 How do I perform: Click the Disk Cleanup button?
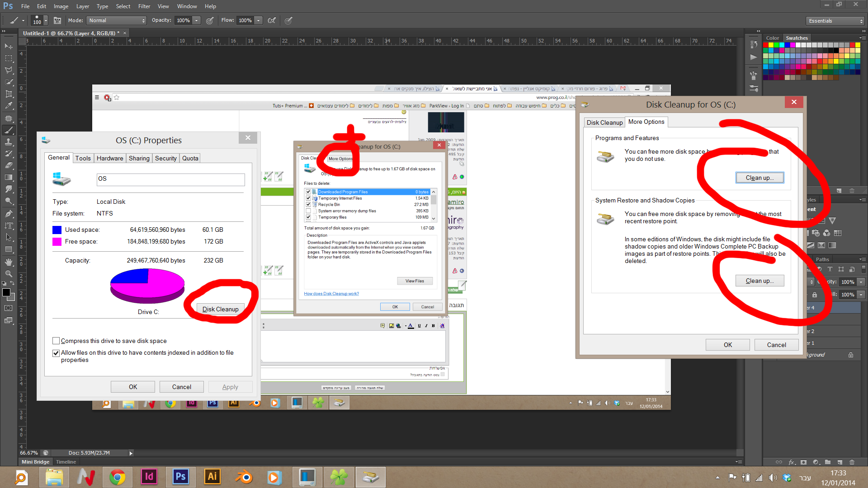pos(220,309)
